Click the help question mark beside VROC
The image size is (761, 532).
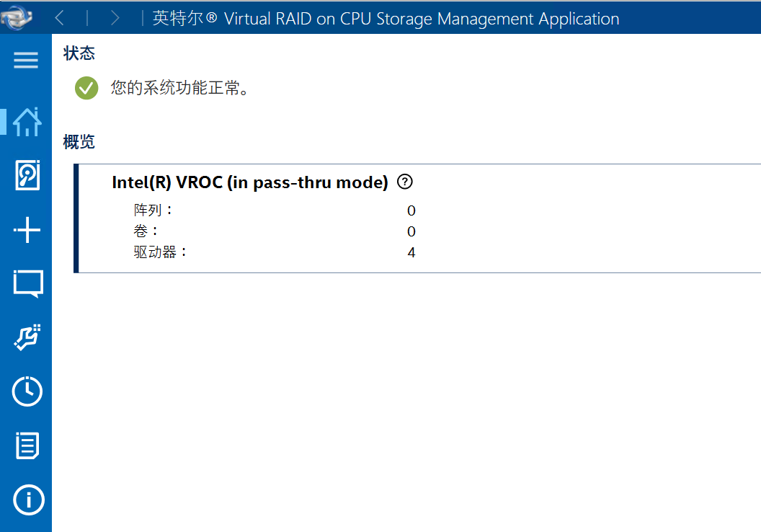pyautogui.click(x=405, y=182)
